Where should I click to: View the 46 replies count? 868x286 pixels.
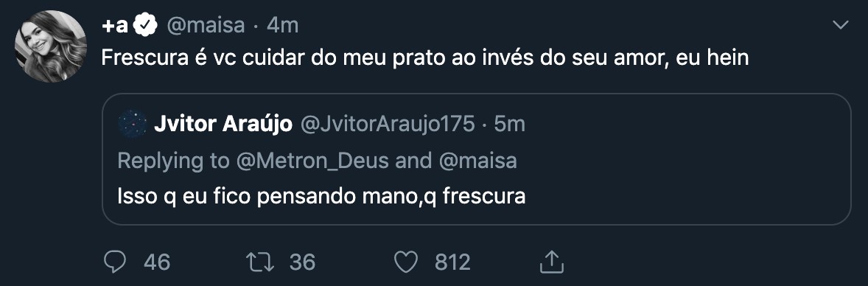click(x=157, y=262)
